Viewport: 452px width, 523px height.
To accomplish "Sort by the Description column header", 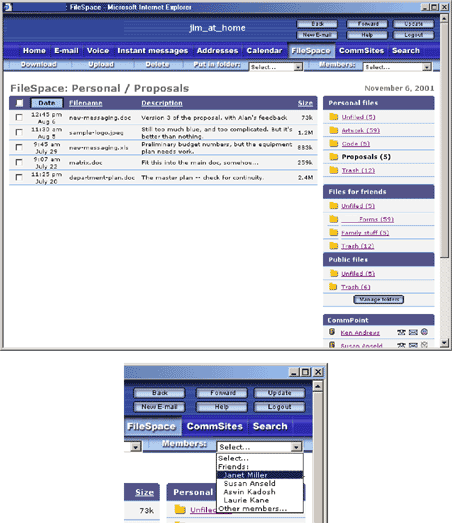I will click(162, 103).
